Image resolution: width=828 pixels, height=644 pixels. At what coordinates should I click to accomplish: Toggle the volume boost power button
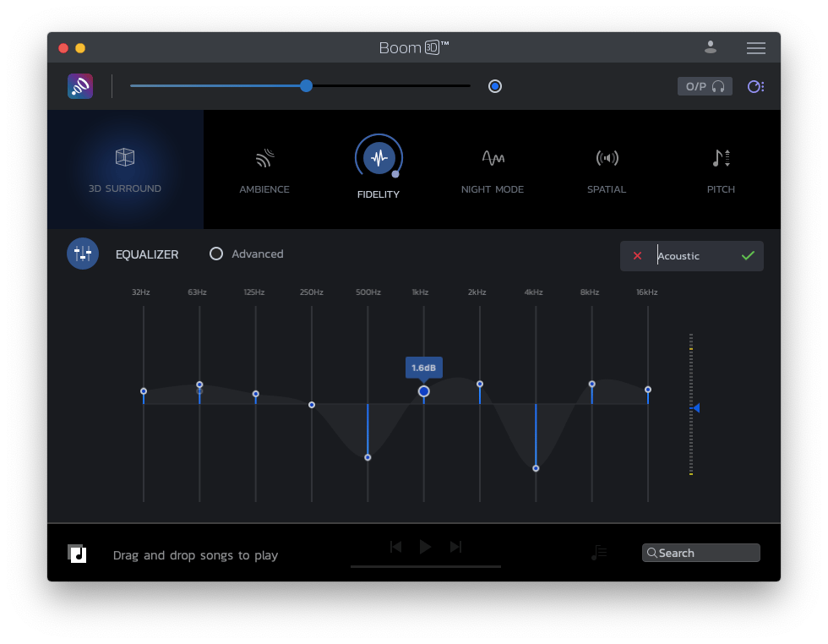click(495, 86)
